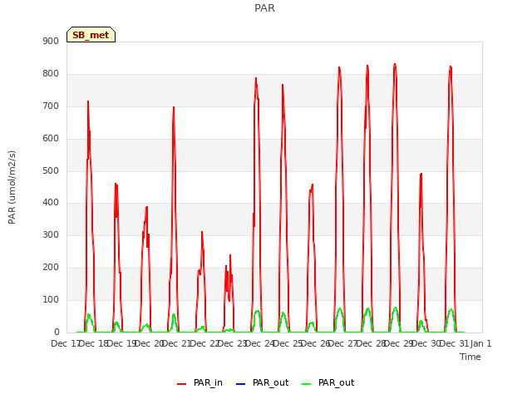Click y-axis tick label 400
The image size is (532, 399).
[51, 203]
